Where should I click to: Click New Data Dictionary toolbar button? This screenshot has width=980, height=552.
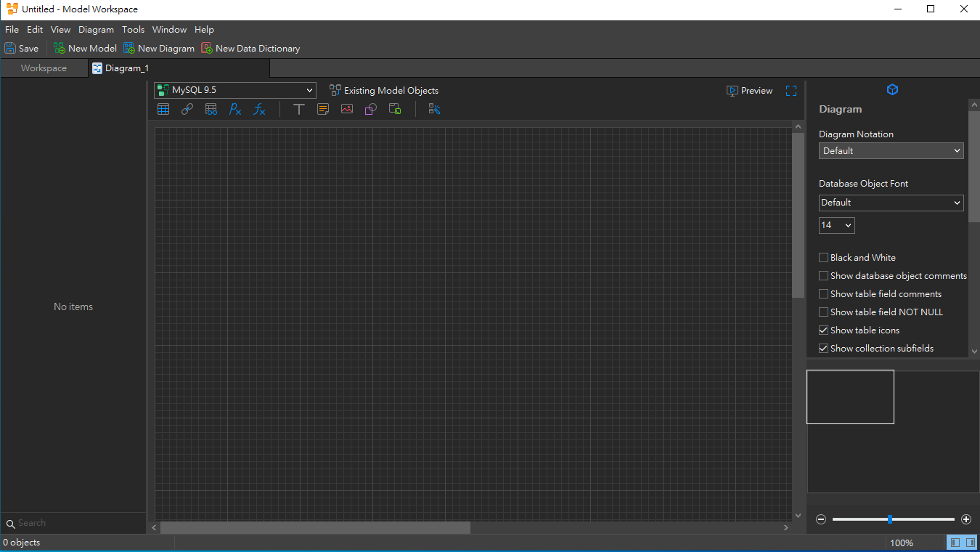[x=250, y=49]
